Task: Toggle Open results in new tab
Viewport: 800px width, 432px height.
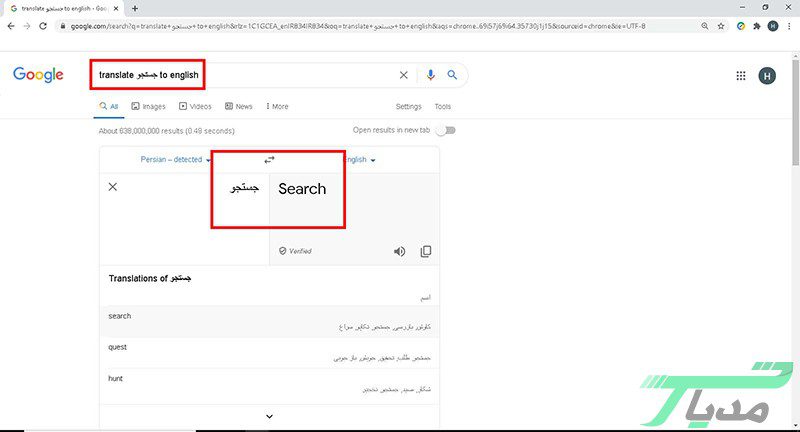Action: click(x=445, y=130)
